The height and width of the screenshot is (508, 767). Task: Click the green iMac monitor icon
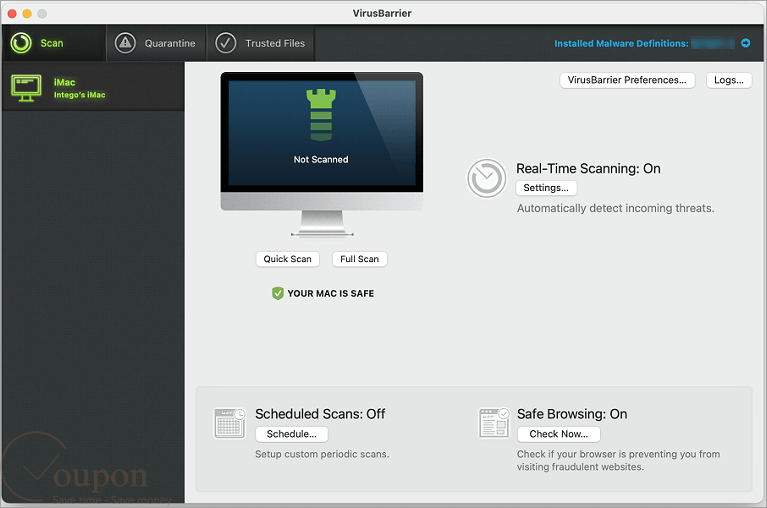point(26,88)
